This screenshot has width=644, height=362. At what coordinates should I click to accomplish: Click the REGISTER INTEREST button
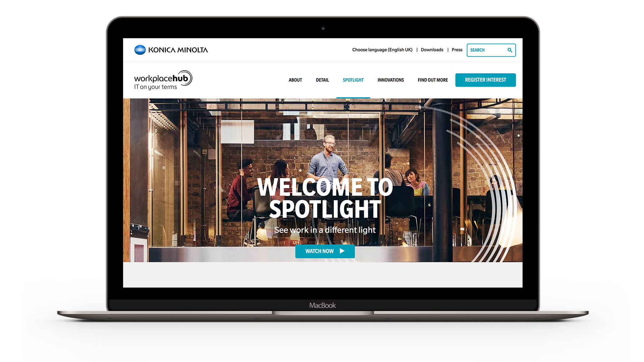coord(486,80)
